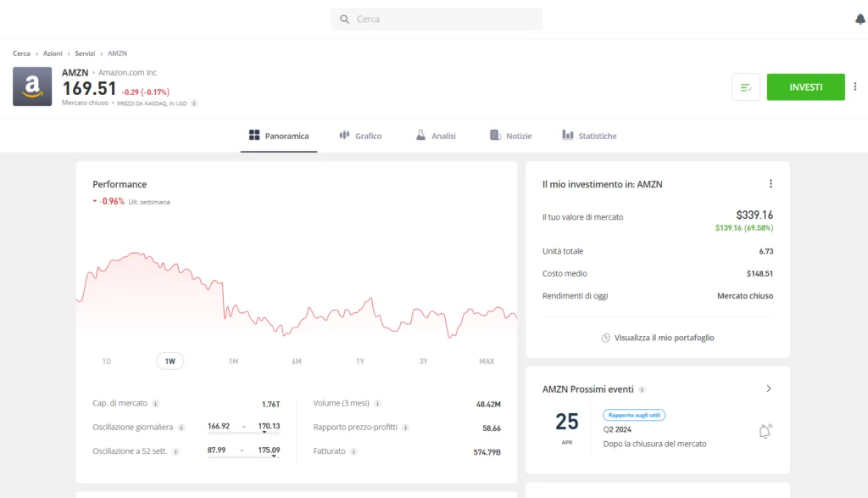Screen dimensions: 868x498
Task: Select the 1D chart range
Action: pyautogui.click(x=107, y=361)
